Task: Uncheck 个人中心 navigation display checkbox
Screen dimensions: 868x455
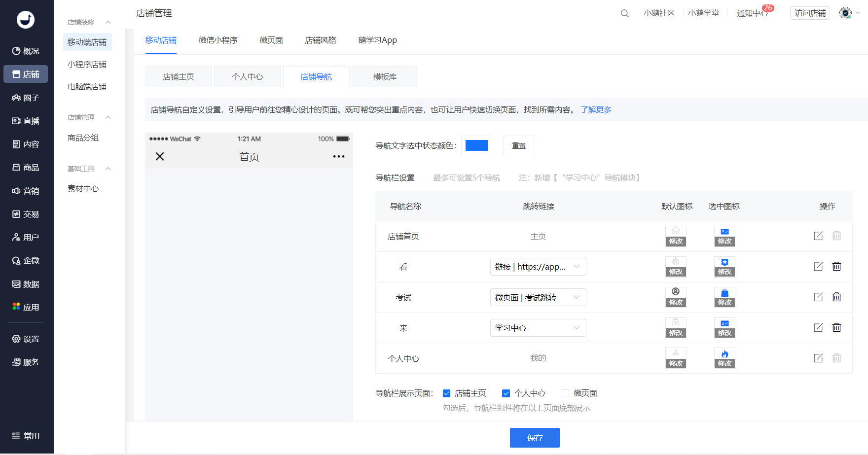Action: [x=506, y=393]
